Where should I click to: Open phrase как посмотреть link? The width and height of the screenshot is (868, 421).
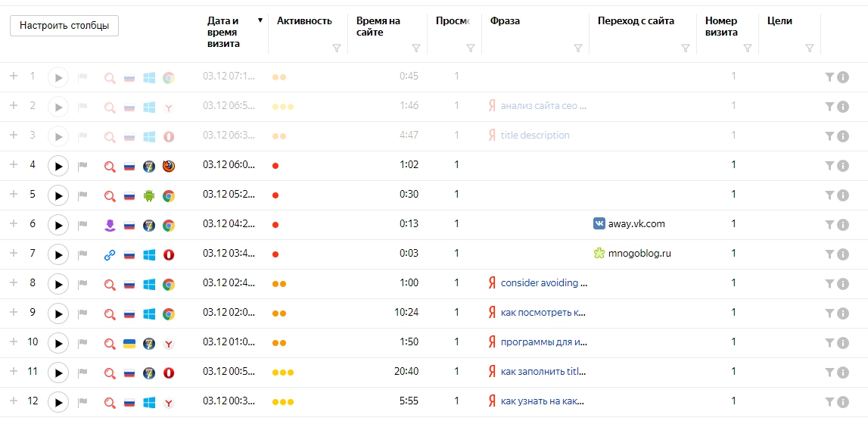[543, 313]
